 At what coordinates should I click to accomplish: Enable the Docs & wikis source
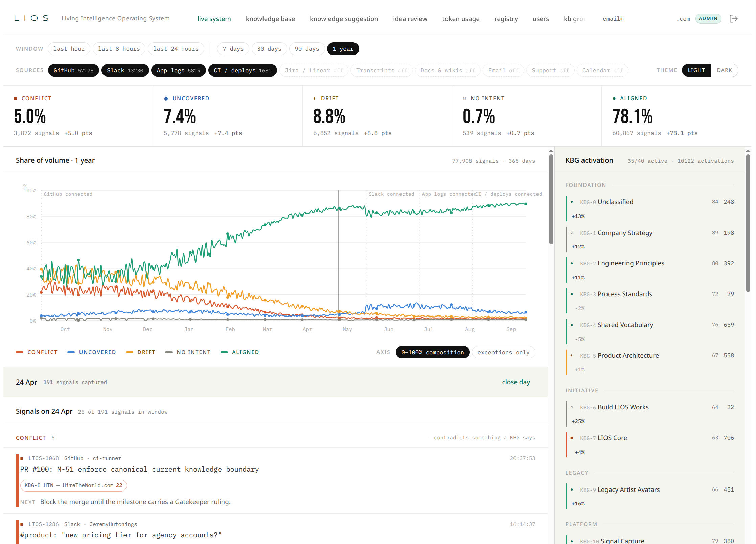click(448, 70)
